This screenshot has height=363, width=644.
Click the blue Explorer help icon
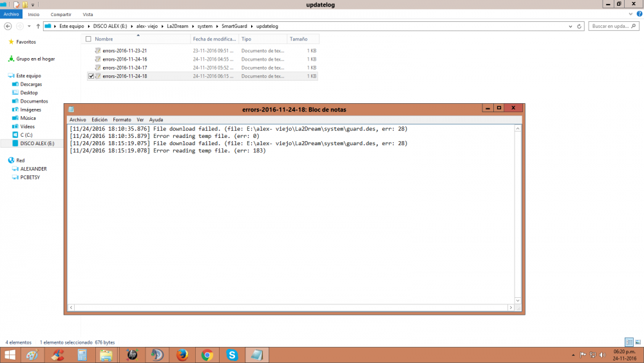tap(639, 14)
